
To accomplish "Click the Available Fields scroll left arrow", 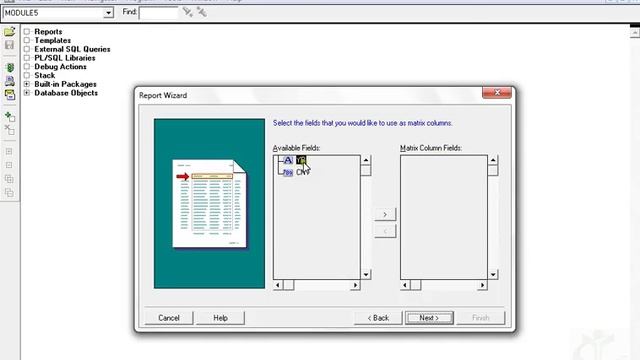I will pyautogui.click(x=278, y=285).
